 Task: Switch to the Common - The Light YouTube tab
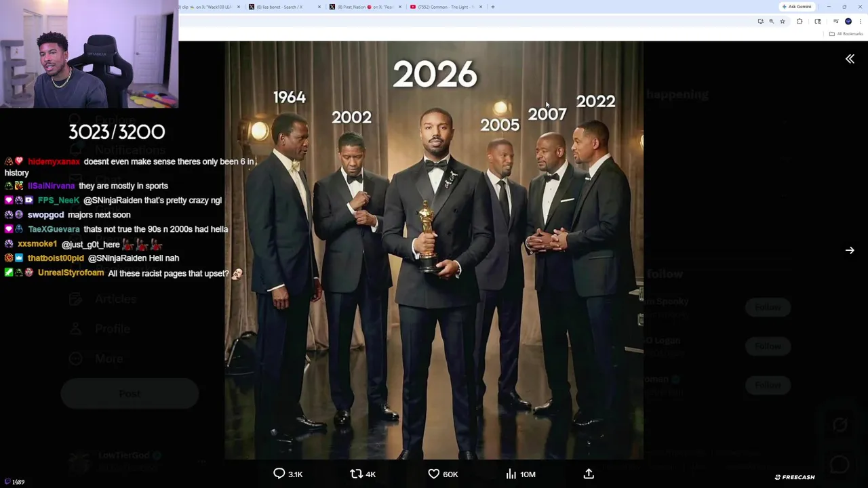444,7
